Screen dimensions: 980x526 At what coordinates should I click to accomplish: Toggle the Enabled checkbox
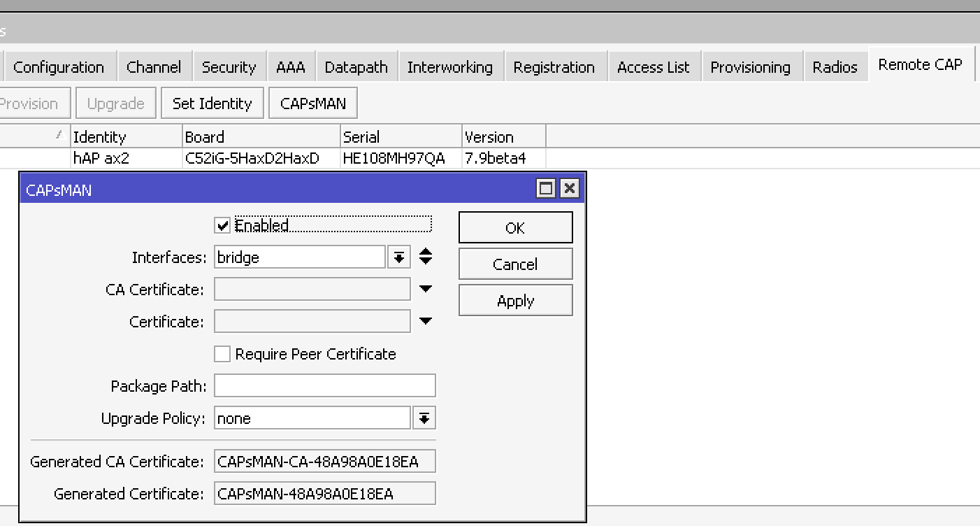click(222, 225)
